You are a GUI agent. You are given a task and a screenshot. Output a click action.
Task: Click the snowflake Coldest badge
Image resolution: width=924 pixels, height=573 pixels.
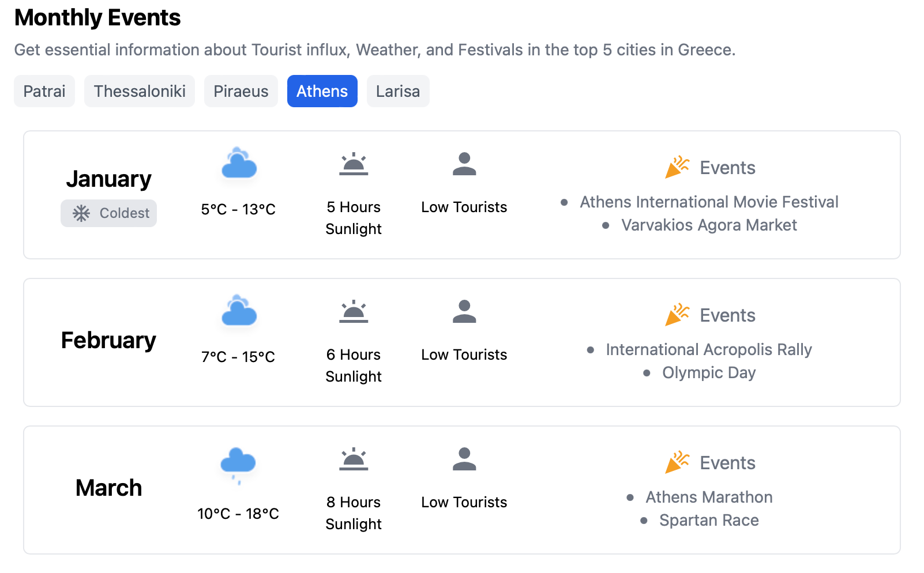108,213
